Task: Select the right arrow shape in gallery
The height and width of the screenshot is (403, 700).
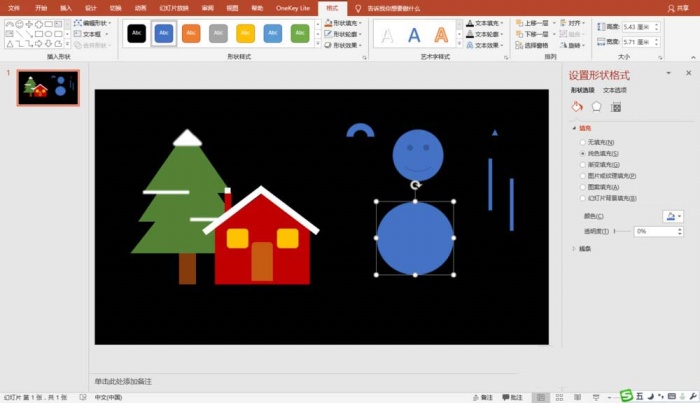Action: click(x=39, y=44)
